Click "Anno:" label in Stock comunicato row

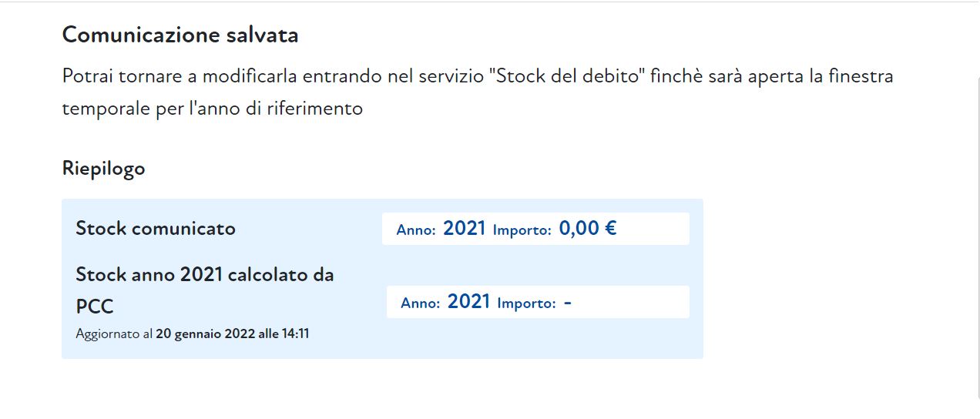[x=416, y=230]
